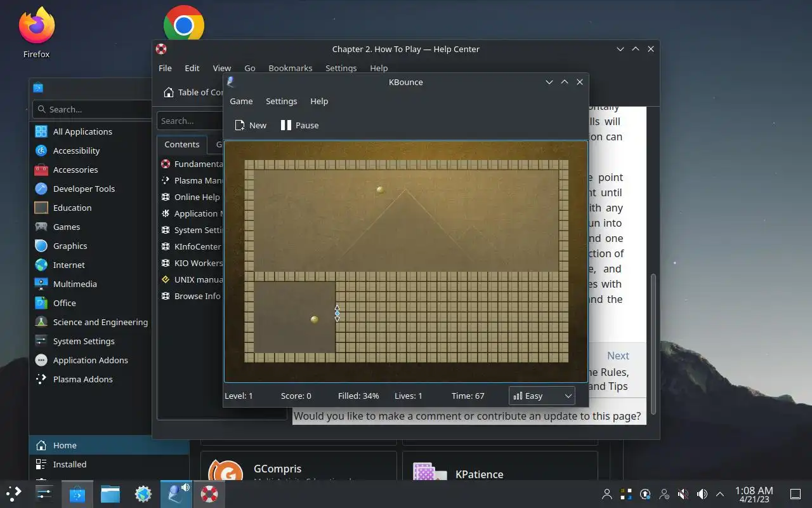
Task: Follow the Next link in Help Center
Action: (x=618, y=356)
